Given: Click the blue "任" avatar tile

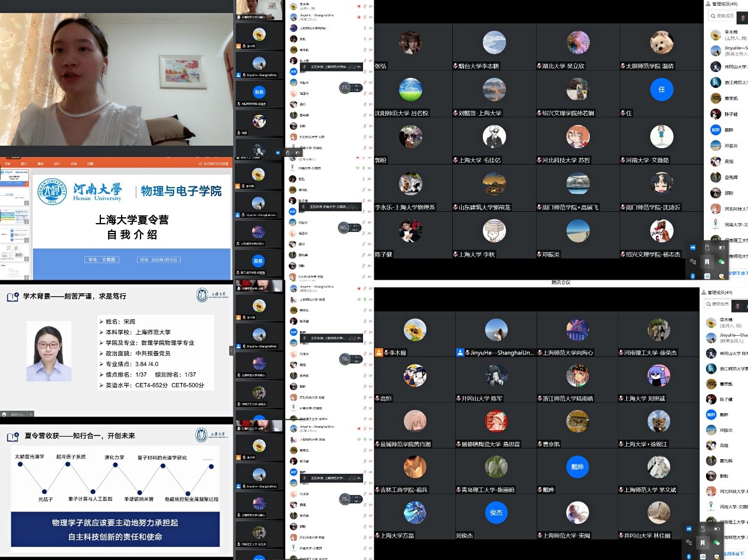Looking at the screenshot, I should click(x=661, y=90).
